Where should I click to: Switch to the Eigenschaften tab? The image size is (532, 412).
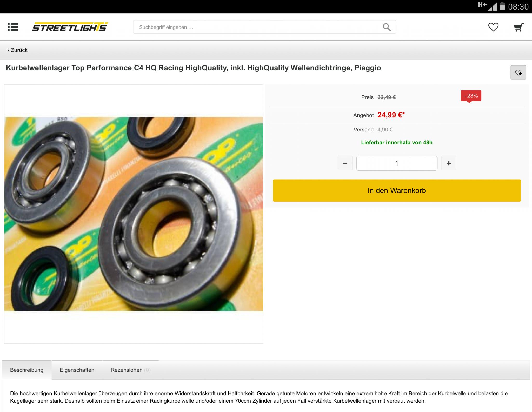click(x=77, y=370)
